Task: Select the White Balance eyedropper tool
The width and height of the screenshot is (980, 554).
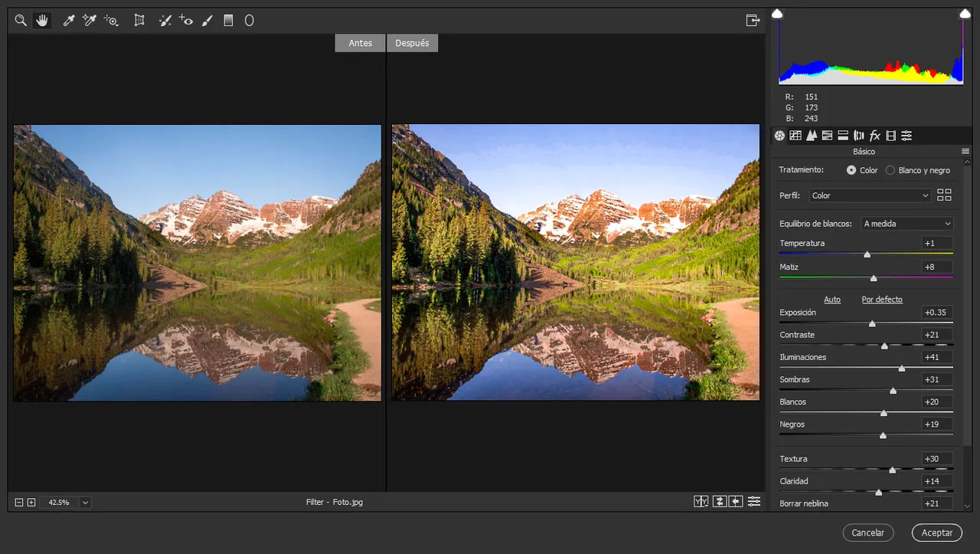Action: click(x=68, y=21)
